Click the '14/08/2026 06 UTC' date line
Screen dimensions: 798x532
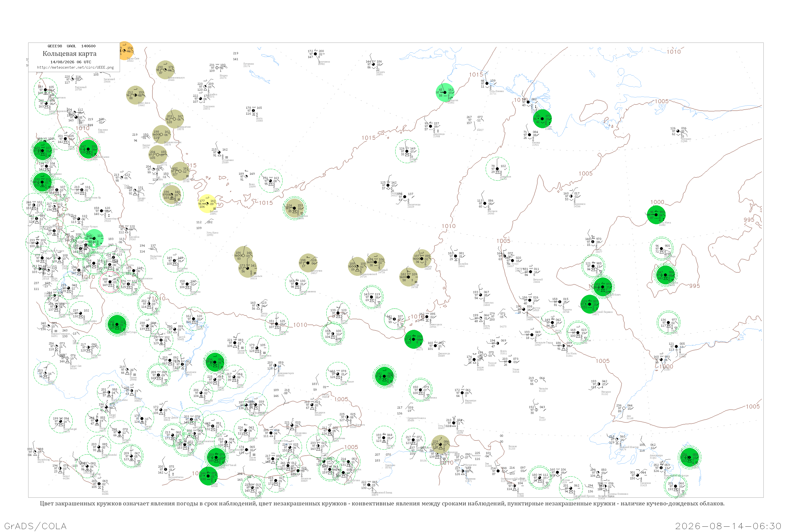pos(70,62)
